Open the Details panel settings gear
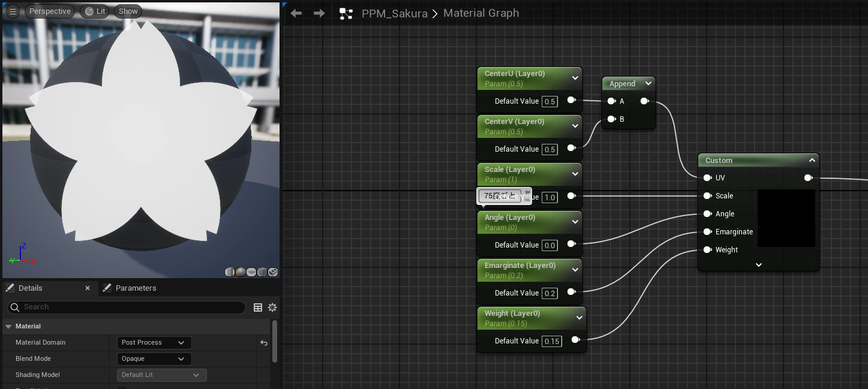 [x=272, y=307]
